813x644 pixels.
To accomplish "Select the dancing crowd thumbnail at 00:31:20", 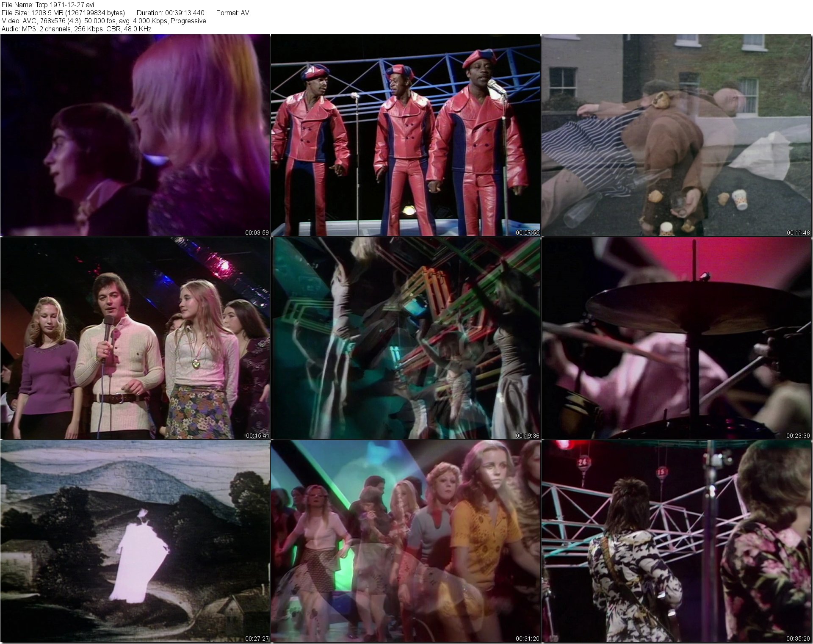I will [x=406, y=541].
